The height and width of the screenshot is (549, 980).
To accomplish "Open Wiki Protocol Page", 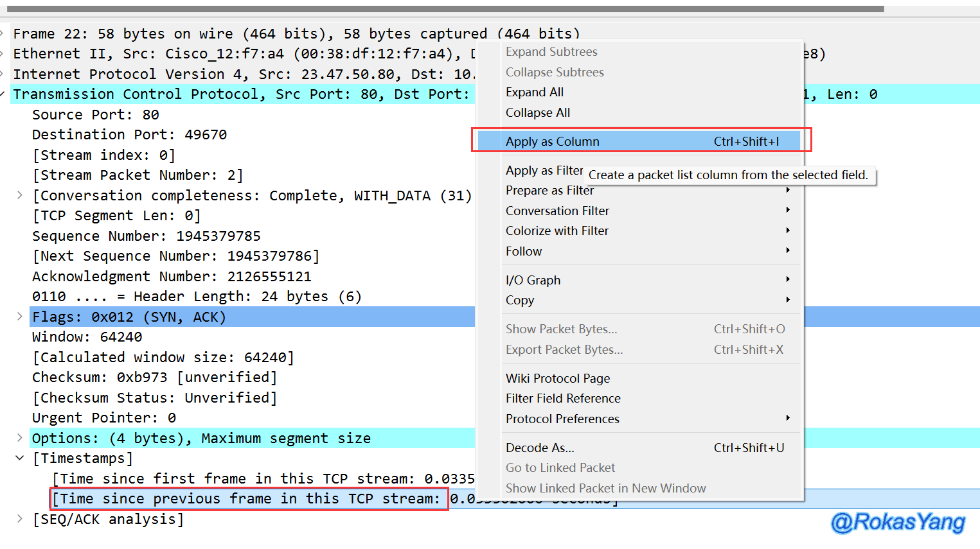I will (557, 378).
